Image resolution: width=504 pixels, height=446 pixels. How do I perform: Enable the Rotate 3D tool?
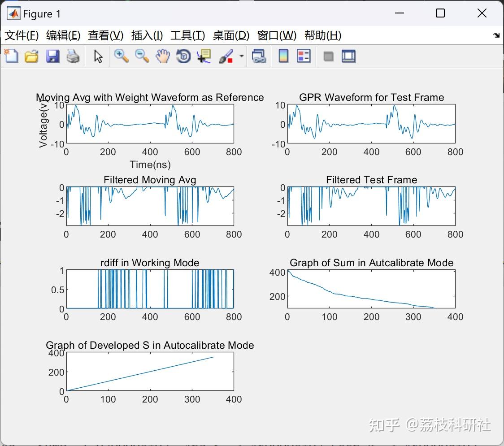(183, 56)
